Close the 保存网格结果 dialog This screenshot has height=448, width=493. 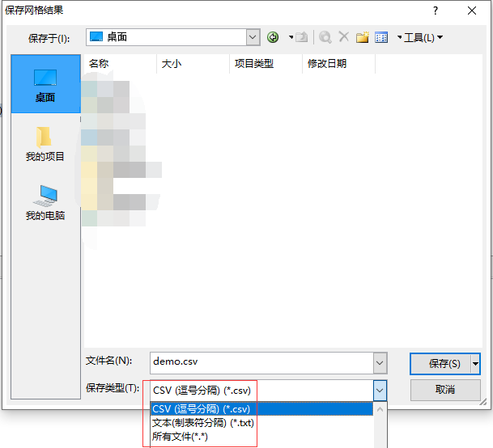pos(472,11)
